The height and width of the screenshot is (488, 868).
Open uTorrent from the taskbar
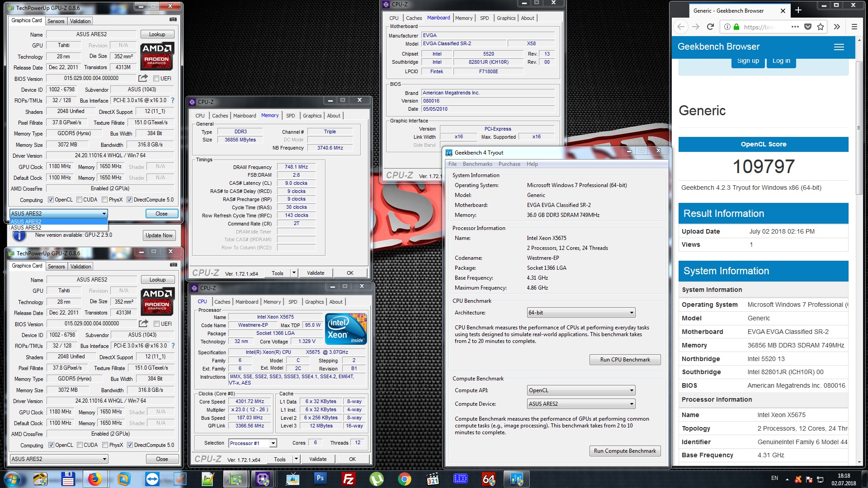point(377,479)
